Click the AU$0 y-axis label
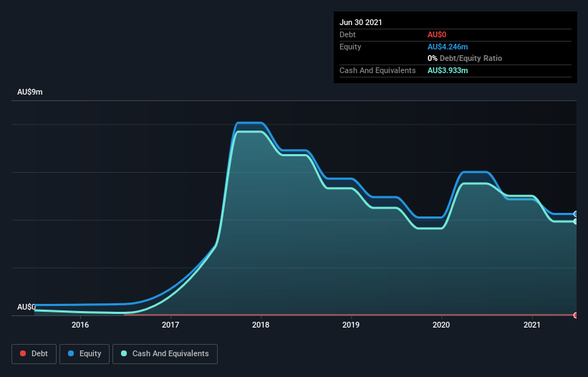 [26, 307]
